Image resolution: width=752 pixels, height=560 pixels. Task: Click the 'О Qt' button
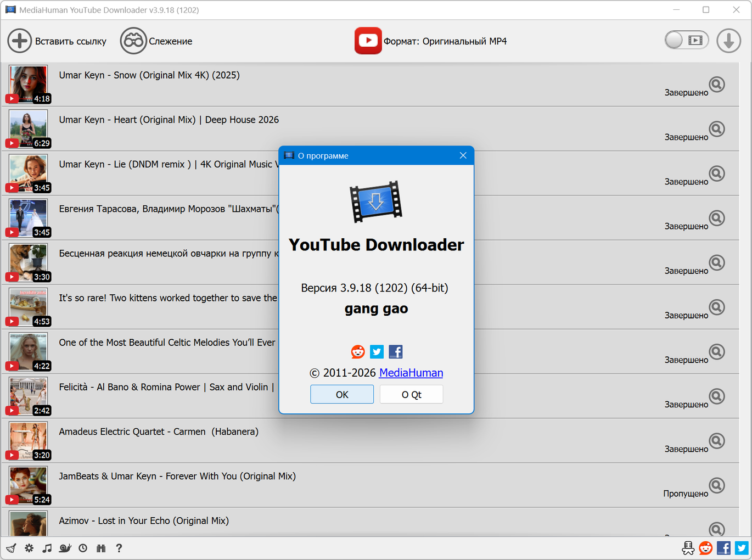(x=411, y=395)
